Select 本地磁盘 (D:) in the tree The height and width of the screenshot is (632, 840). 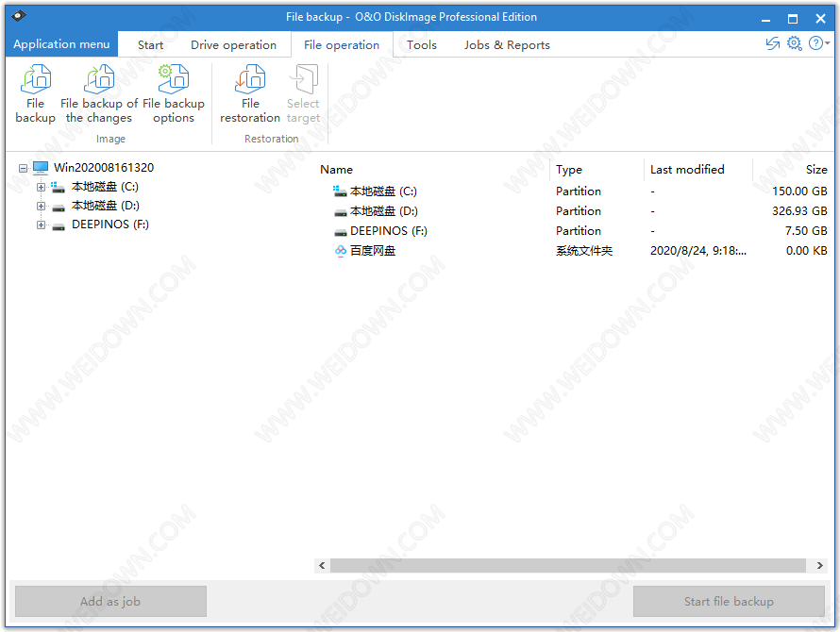pyautogui.click(x=106, y=206)
